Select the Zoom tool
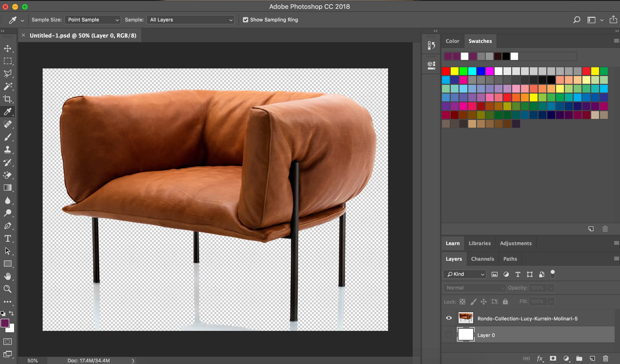This screenshot has width=620, height=364. click(7, 289)
